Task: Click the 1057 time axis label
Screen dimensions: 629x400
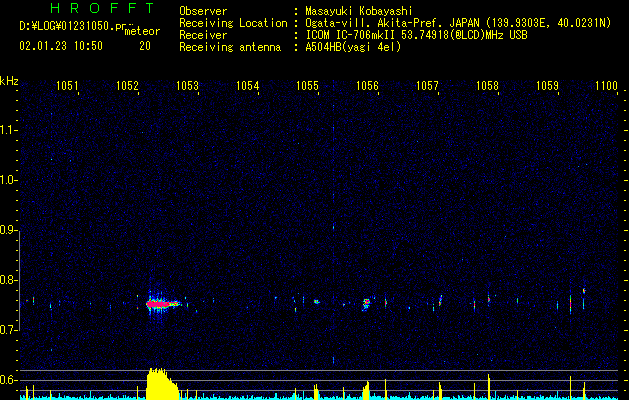Action: pyautogui.click(x=427, y=85)
